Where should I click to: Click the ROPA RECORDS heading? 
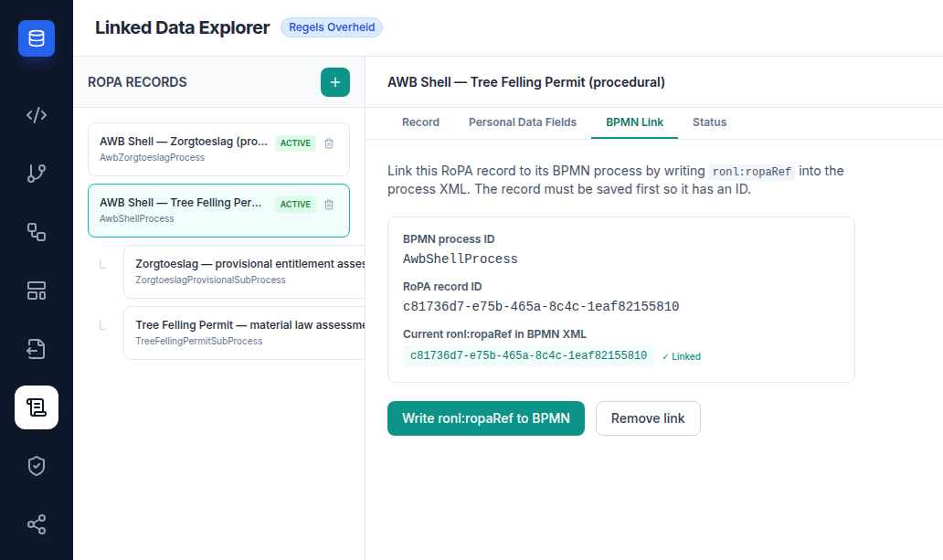click(137, 82)
